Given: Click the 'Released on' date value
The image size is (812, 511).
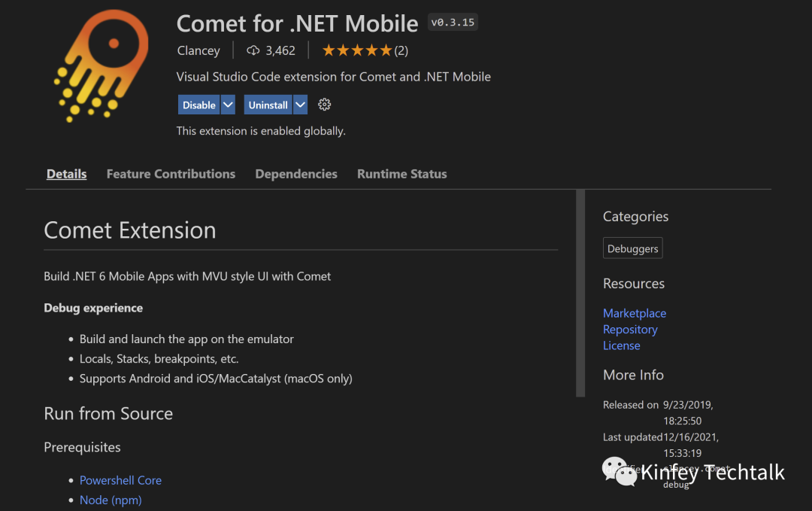Looking at the screenshot, I should [688, 412].
